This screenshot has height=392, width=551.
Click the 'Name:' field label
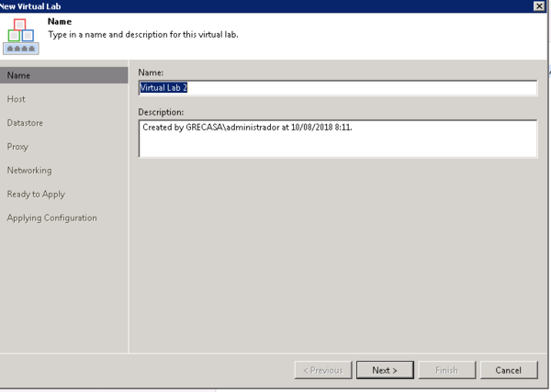[x=151, y=72]
